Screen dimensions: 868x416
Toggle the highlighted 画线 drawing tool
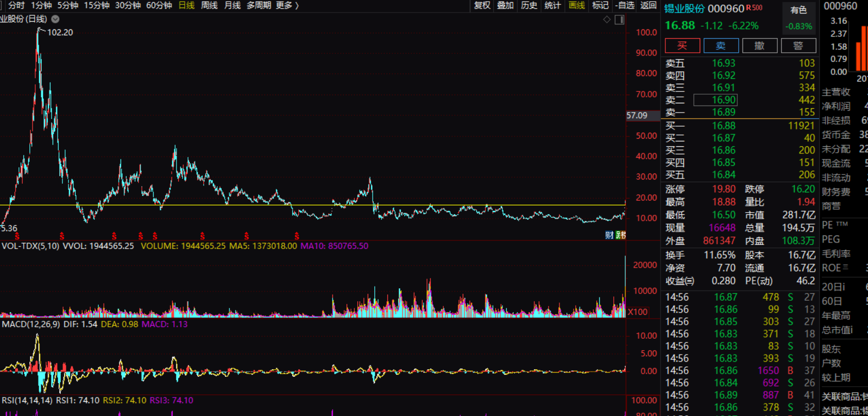point(576,5)
